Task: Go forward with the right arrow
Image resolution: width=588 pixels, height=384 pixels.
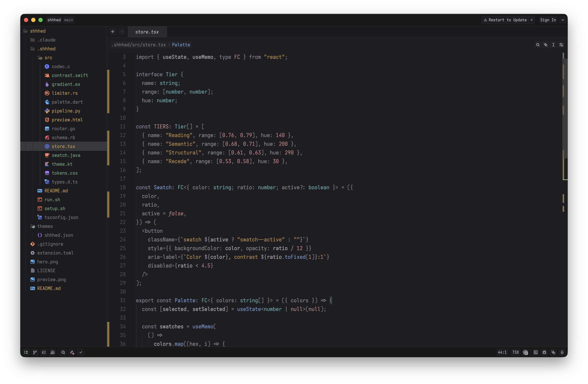Action: [x=122, y=32]
